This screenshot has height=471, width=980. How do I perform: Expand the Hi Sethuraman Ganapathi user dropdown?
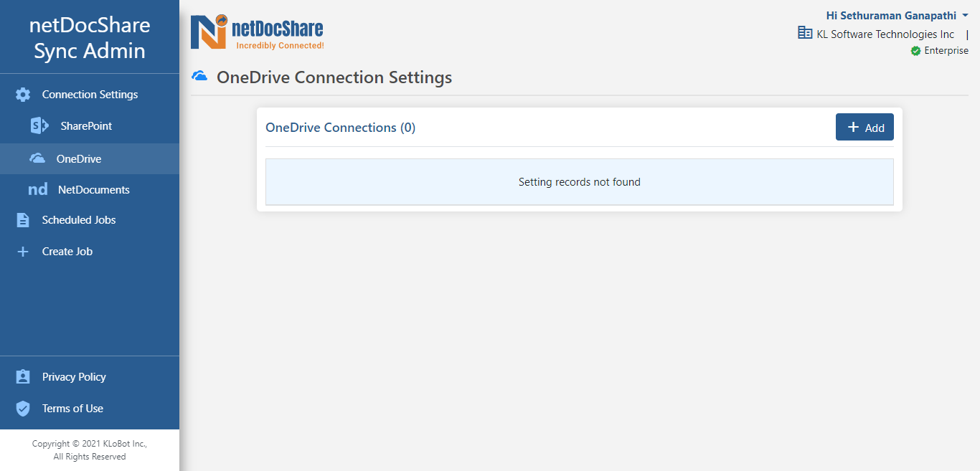click(x=897, y=16)
